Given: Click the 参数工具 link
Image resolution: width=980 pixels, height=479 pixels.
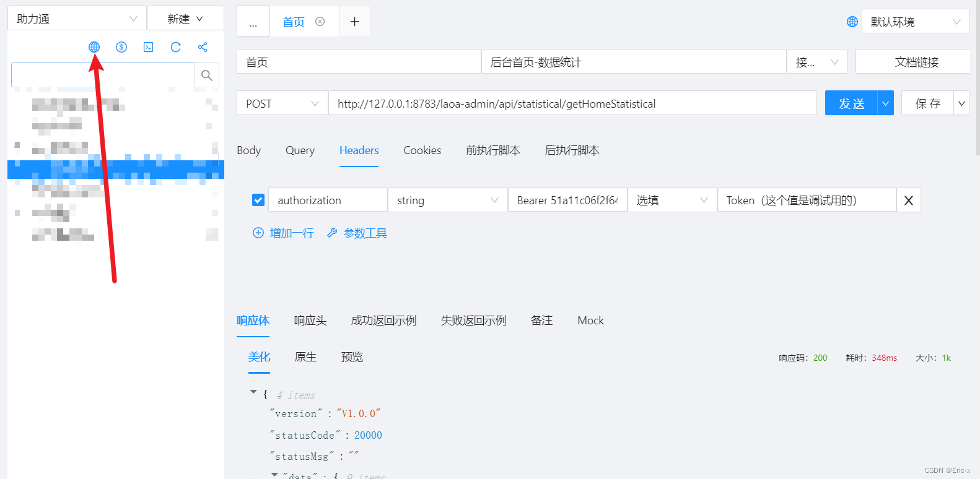Looking at the screenshot, I should point(365,233).
